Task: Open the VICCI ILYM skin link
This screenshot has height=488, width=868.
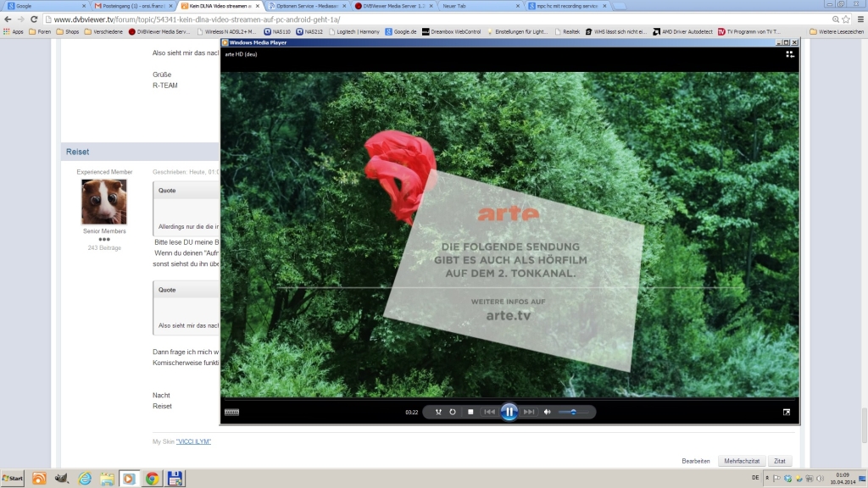Action: [x=193, y=441]
